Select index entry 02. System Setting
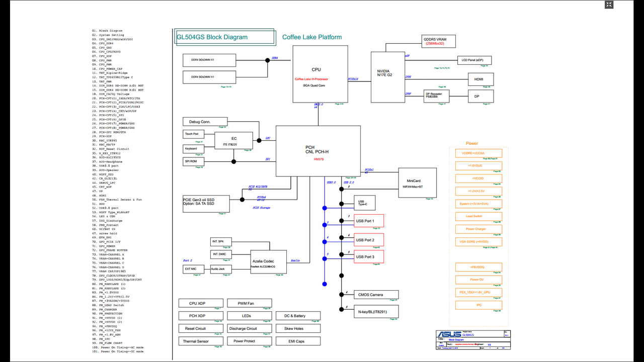This screenshot has width=644, height=362. click(x=108, y=35)
